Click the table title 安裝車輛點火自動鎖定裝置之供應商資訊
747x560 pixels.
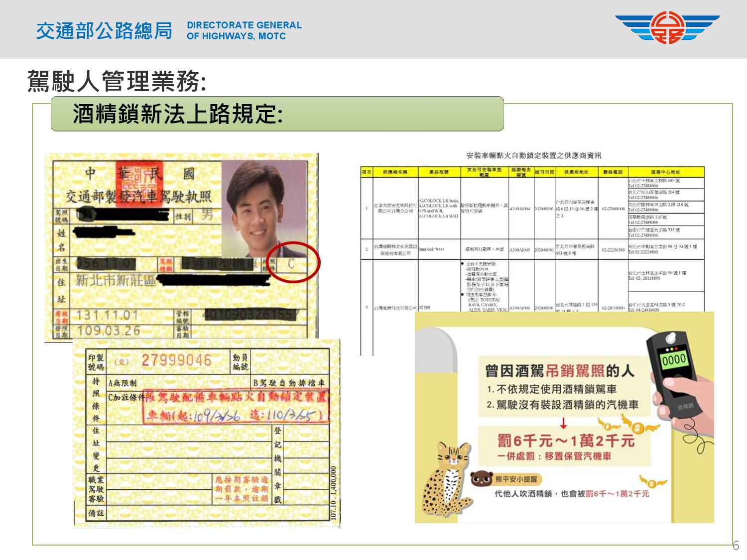(534, 156)
